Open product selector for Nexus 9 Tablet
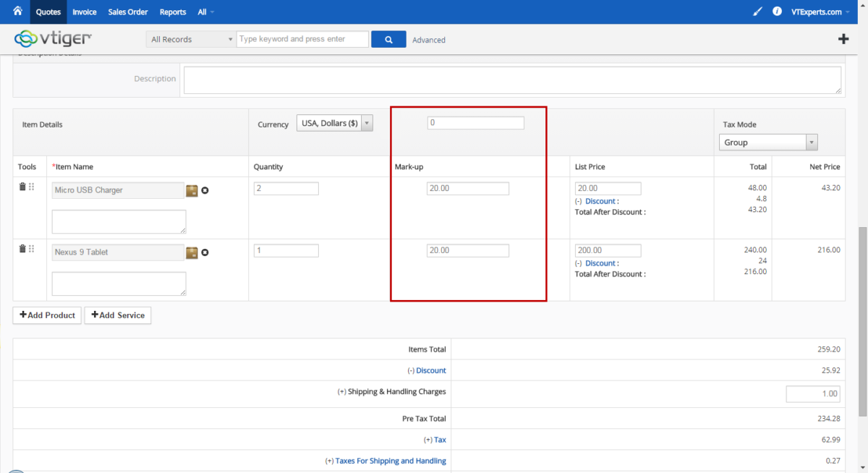 [x=191, y=252]
